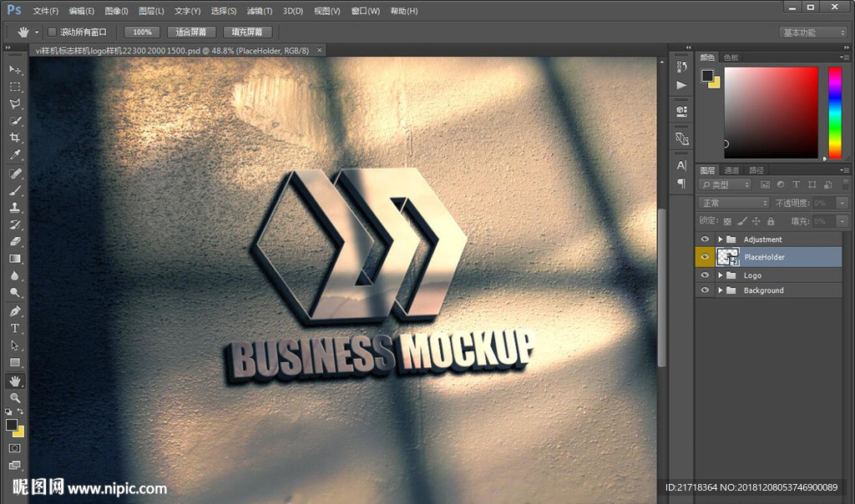The width and height of the screenshot is (855, 504).
Task: Expand the Adjustment group
Action: point(721,239)
